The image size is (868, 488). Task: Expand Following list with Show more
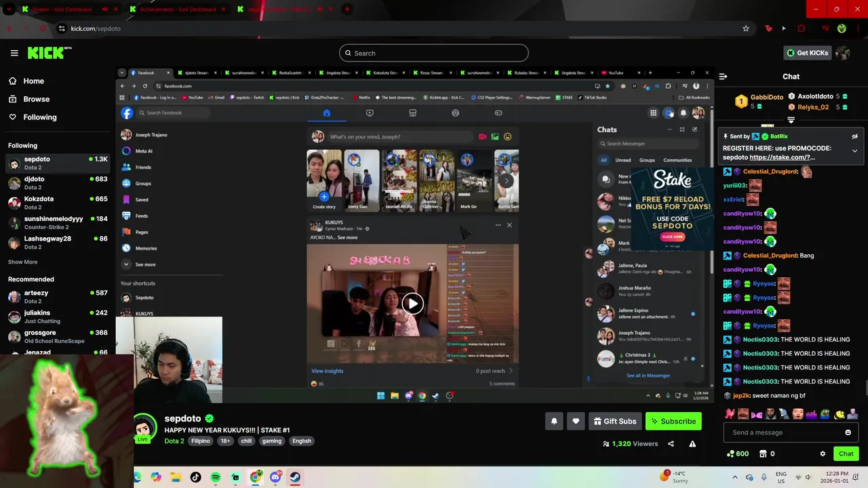coord(23,262)
